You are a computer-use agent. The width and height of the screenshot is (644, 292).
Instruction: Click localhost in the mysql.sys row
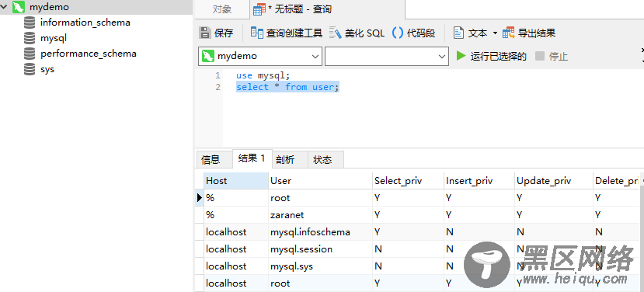[236, 266]
